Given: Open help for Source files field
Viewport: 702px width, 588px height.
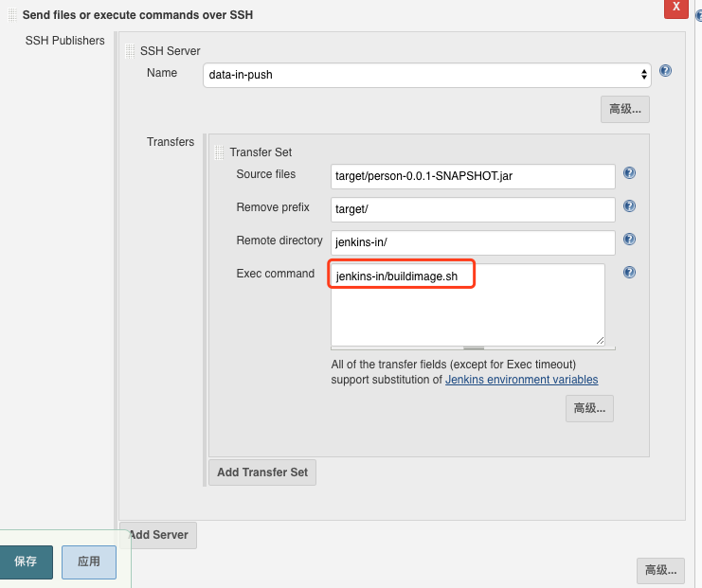Looking at the screenshot, I should click(629, 172).
